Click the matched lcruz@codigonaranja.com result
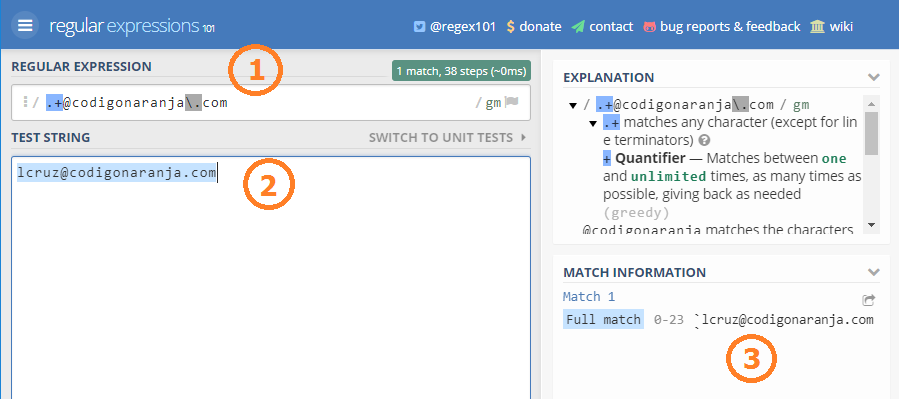This screenshot has width=899, height=399. [787, 320]
